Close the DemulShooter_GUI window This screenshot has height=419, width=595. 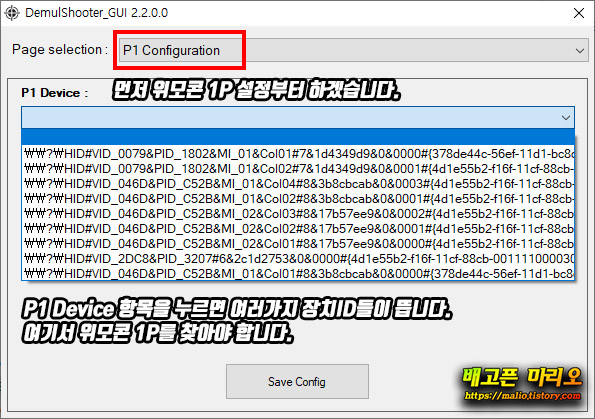[x=579, y=13]
